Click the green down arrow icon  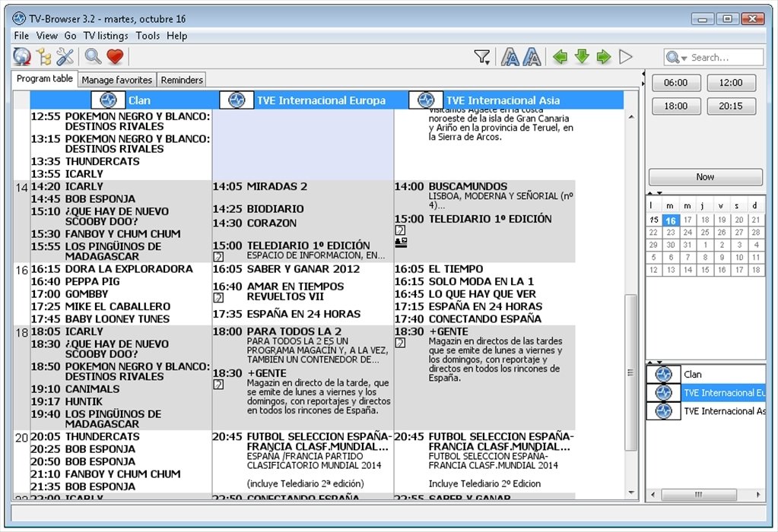pos(582,56)
